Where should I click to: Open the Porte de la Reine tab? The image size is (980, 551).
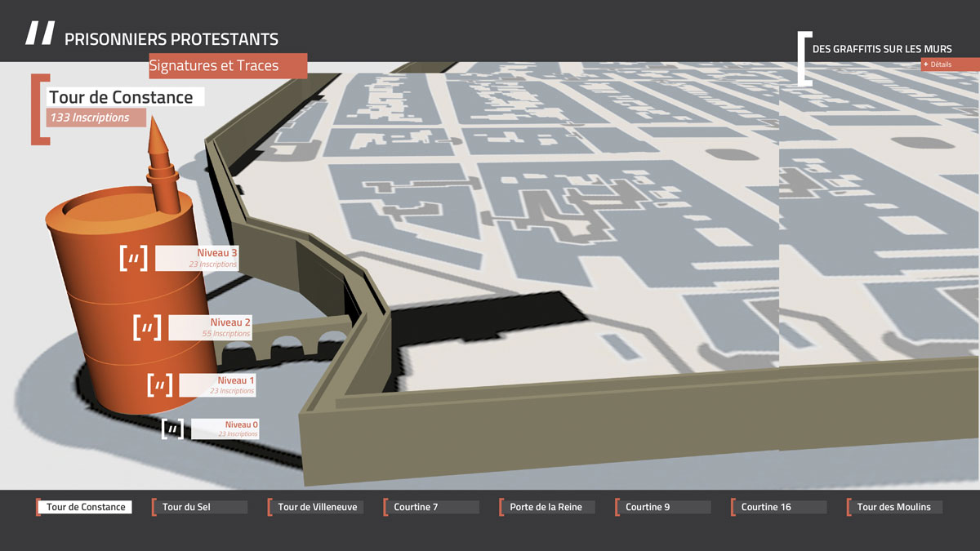pyautogui.click(x=546, y=507)
